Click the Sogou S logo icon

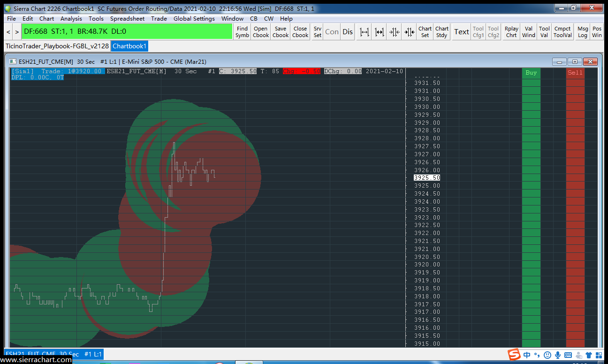[x=515, y=355]
